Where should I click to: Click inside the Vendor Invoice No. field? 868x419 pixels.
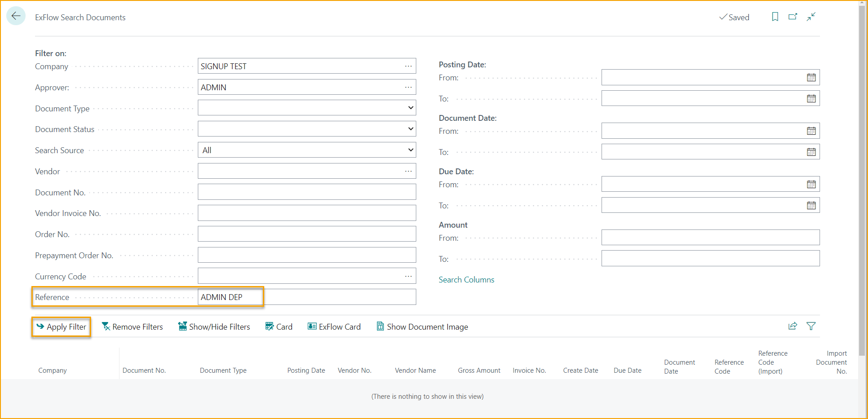pyautogui.click(x=306, y=212)
